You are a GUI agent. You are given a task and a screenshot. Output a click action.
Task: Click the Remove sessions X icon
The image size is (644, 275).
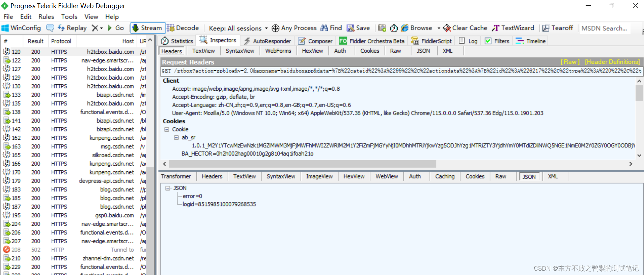(x=95, y=28)
